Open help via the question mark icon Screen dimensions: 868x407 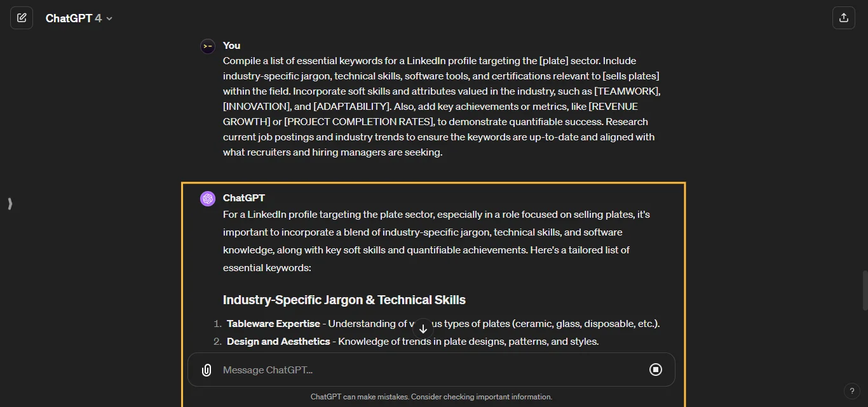click(x=852, y=391)
